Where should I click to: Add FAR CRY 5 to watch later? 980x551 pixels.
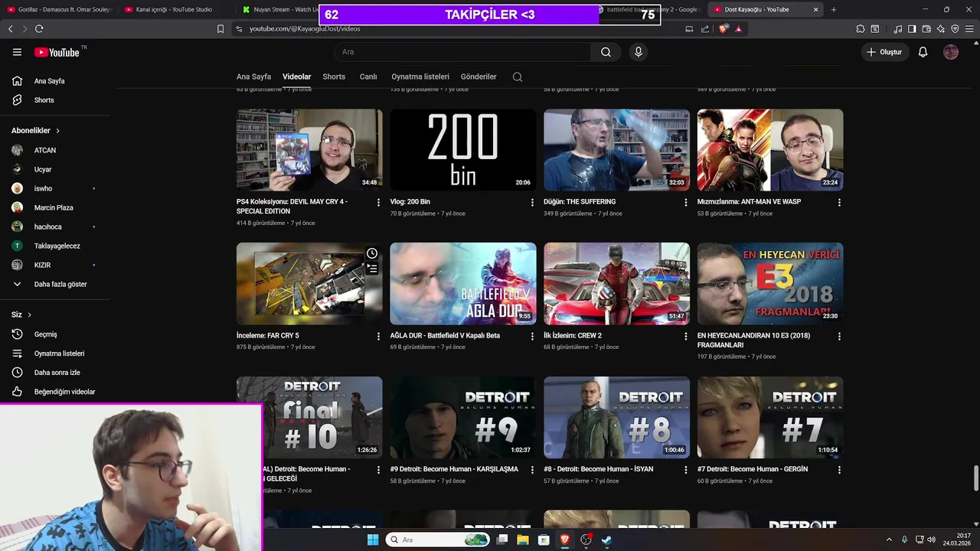click(372, 253)
